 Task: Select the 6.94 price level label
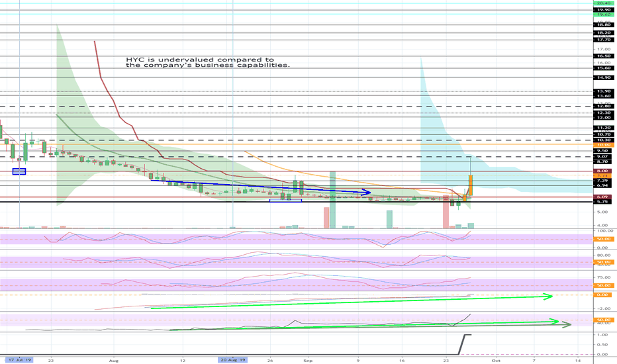604,185
